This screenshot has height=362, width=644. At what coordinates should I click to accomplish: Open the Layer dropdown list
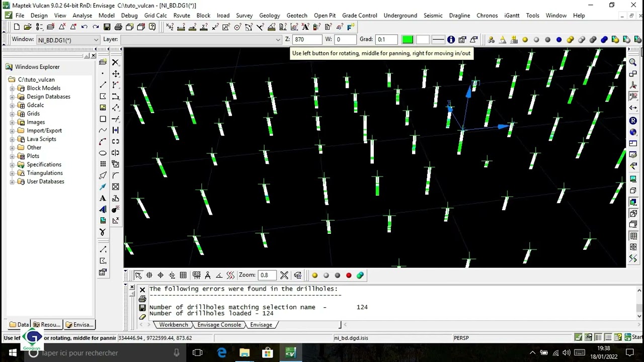coord(201,40)
